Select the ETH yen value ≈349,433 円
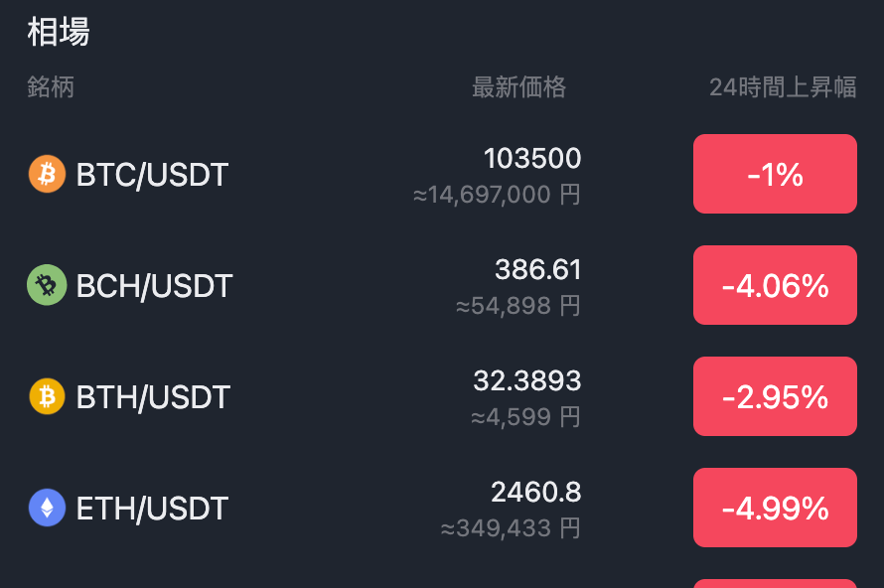 511,528
